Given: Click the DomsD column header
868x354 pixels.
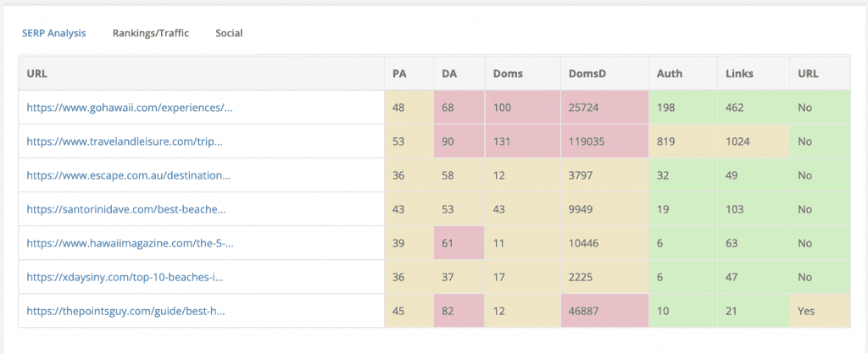Looking at the screenshot, I should click(x=587, y=73).
